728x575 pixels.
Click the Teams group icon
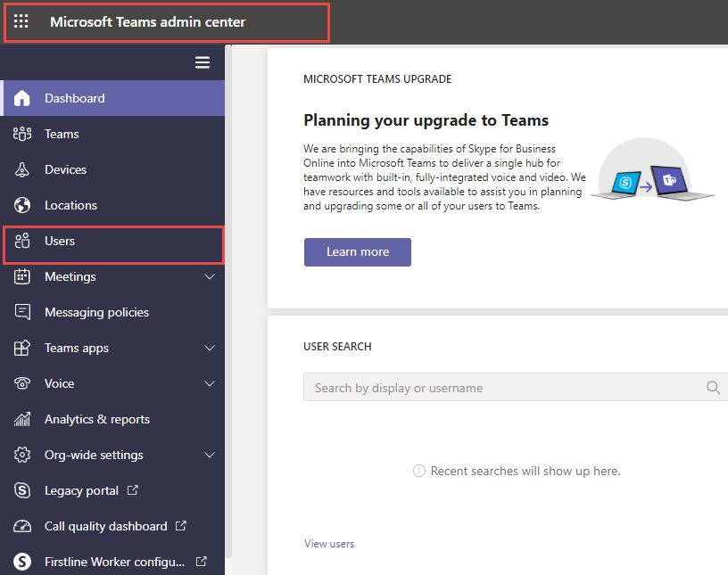[x=22, y=134]
